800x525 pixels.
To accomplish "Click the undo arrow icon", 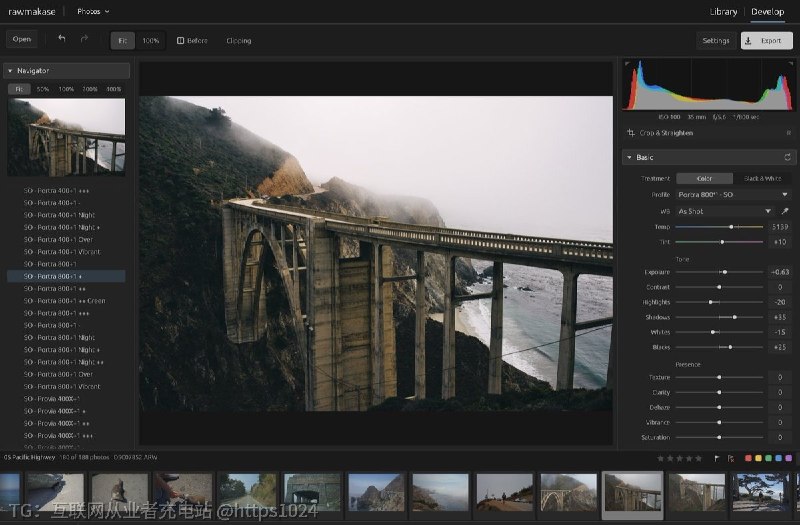I will [x=62, y=39].
